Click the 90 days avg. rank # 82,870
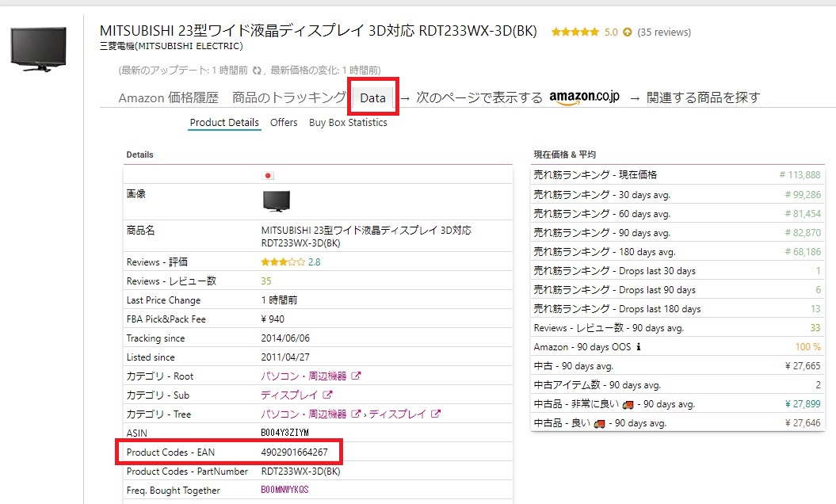This screenshot has height=504, width=836. [803, 233]
